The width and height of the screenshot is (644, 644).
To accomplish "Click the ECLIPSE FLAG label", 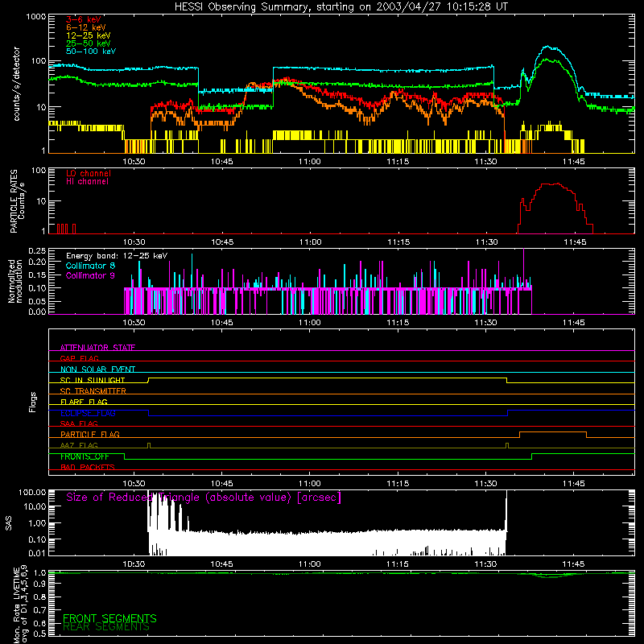I will 88,413.
